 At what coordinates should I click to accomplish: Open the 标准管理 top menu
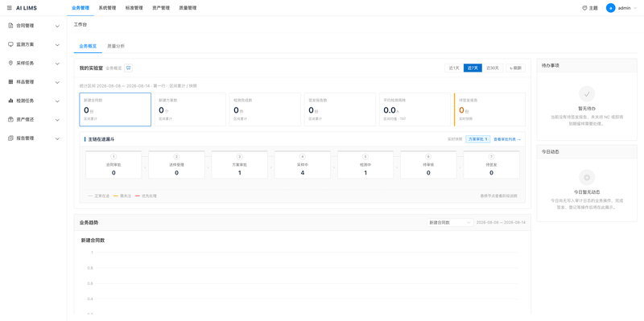click(x=134, y=8)
